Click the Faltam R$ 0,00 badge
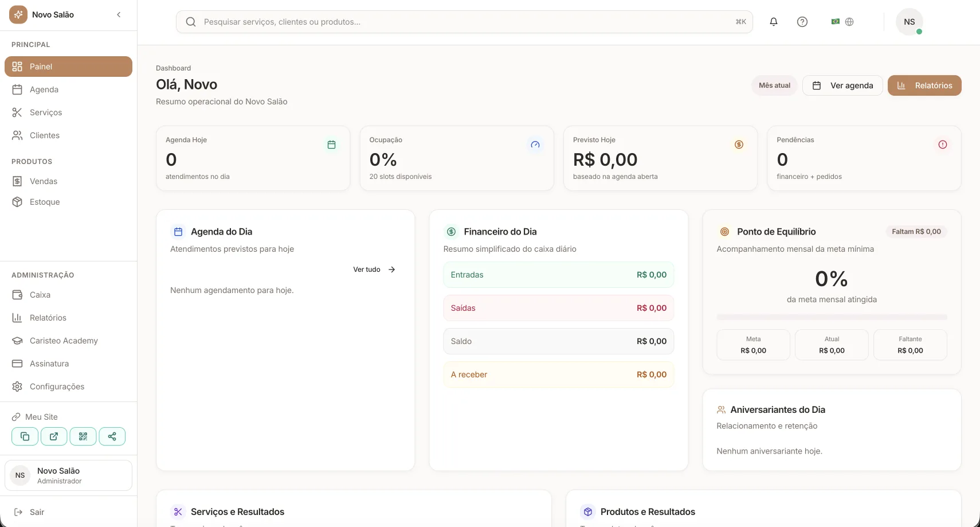The image size is (980, 527). coord(916,232)
